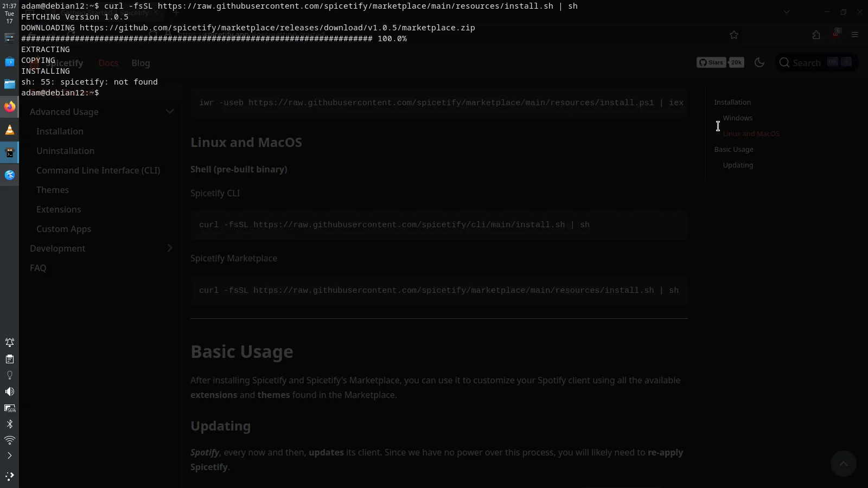Toggle dark mode moon icon on Spicetify site
The image size is (868, 488).
pyautogui.click(x=759, y=62)
